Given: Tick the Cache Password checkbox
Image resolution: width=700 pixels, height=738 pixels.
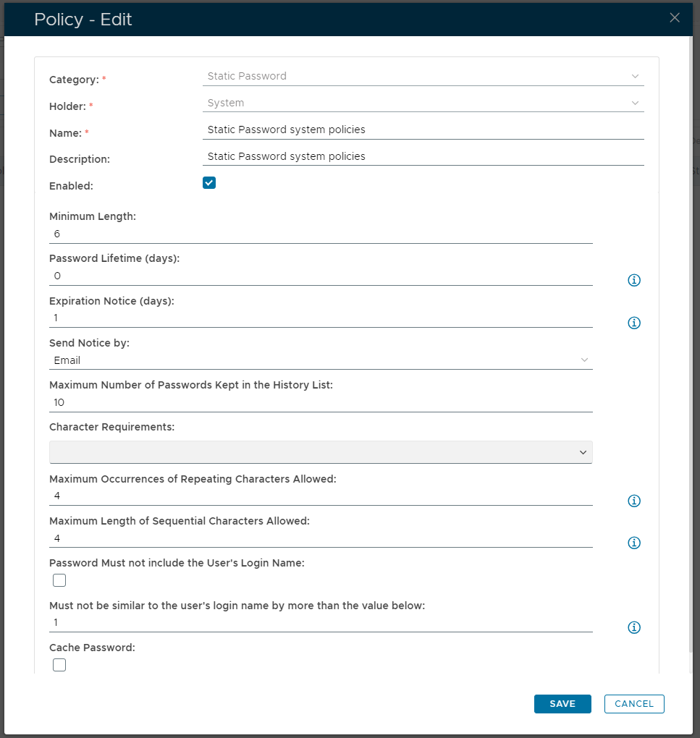Looking at the screenshot, I should 59,665.
